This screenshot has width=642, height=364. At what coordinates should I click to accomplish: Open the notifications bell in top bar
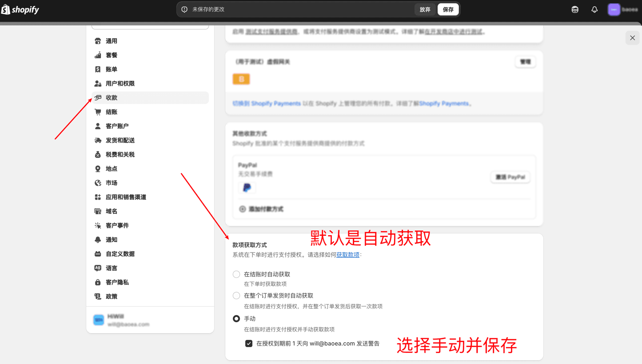point(594,9)
